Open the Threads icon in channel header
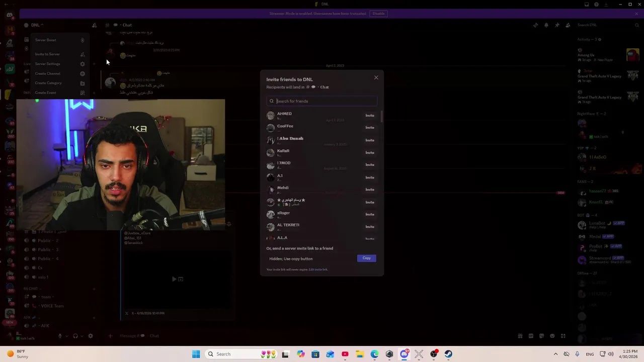Viewport: 644px width, 362px height. pos(535,25)
